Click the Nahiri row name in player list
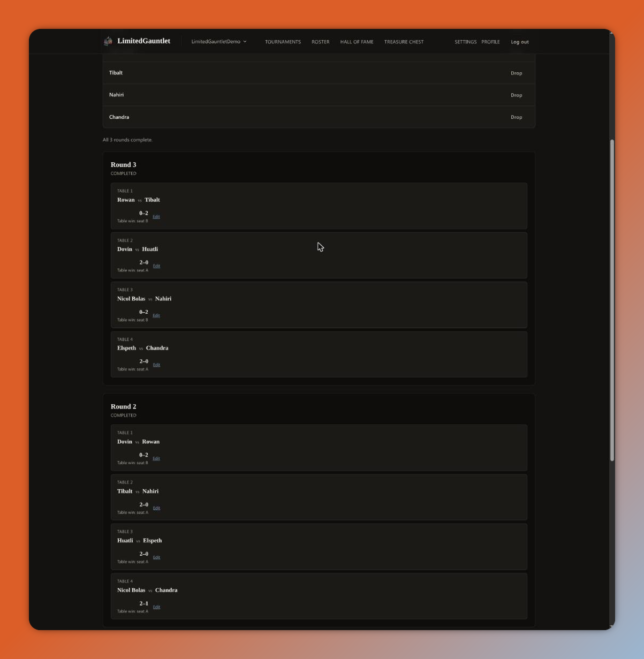 click(x=116, y=95)
